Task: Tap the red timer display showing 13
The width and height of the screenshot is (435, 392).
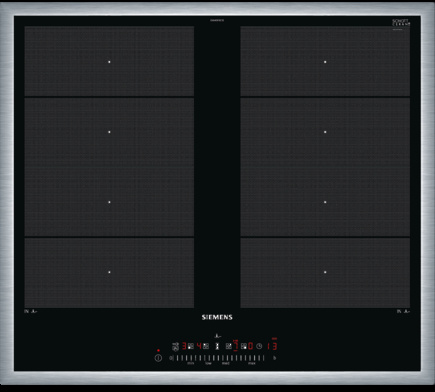Action: tap(273, 346)
